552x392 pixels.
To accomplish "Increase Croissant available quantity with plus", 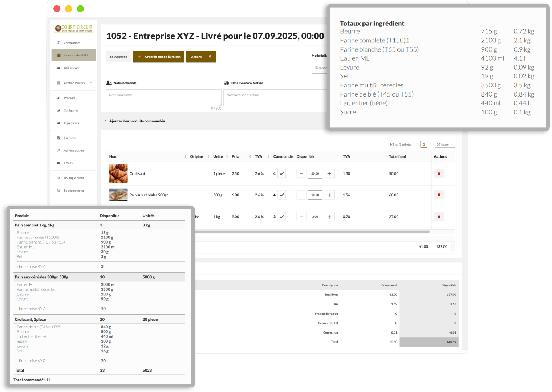I will [x=329, y=173].
